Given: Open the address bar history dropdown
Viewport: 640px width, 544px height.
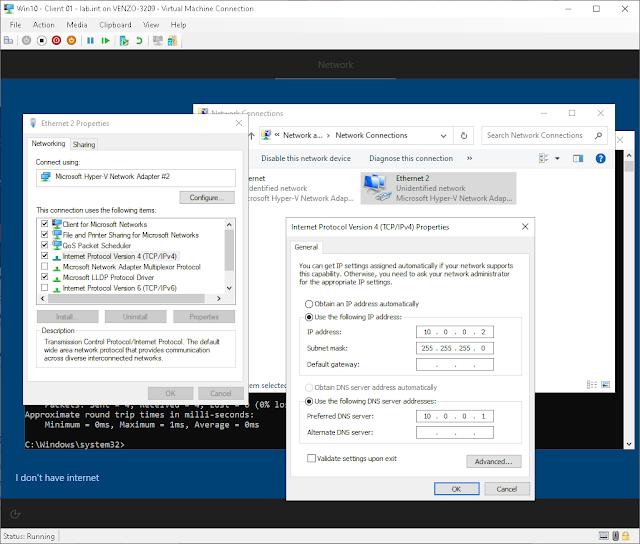Looking at the screenshot, I should tap(443, 136).
